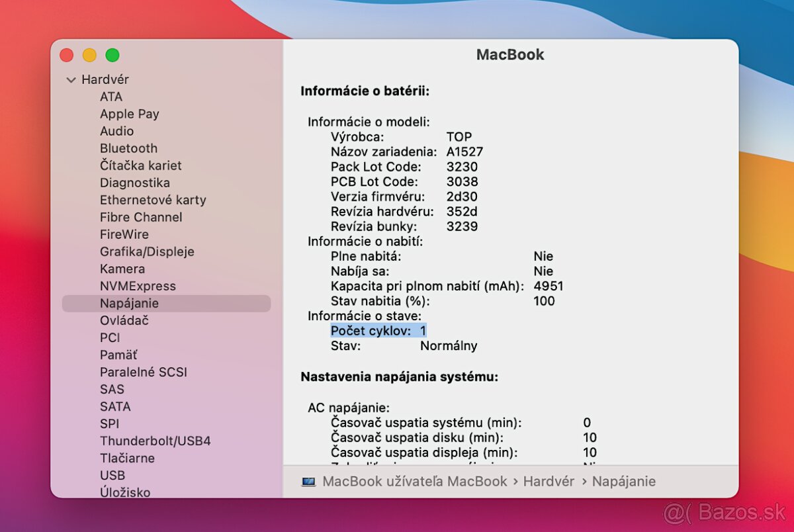Click Napájanie in the breadcrumb path
The image size is (794, 532).
(x=623, y=482)
